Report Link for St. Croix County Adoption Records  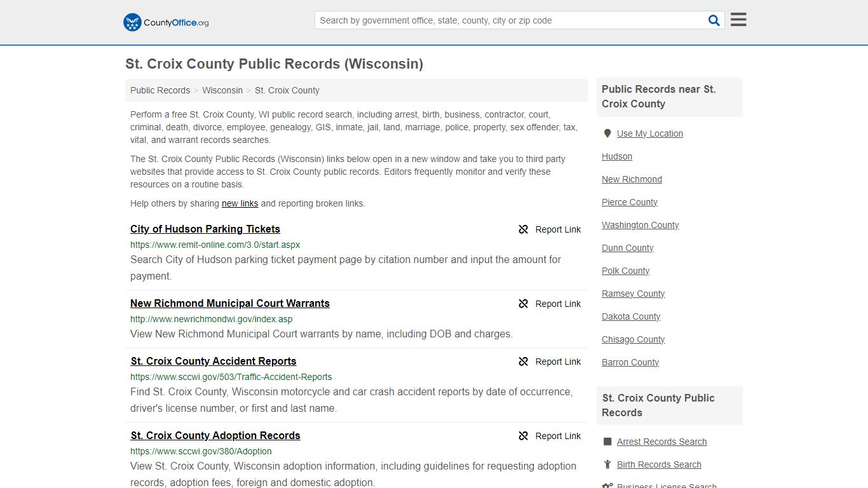[x=558, y=436]
